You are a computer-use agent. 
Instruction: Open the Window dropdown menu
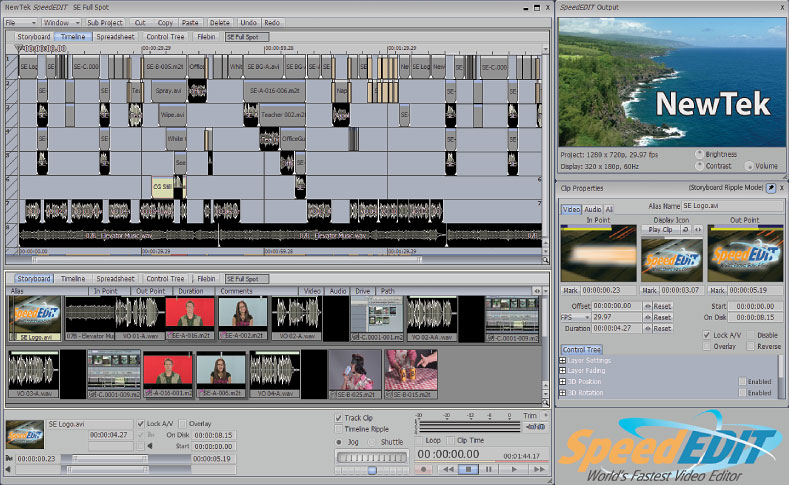click(x=61, y=23)
